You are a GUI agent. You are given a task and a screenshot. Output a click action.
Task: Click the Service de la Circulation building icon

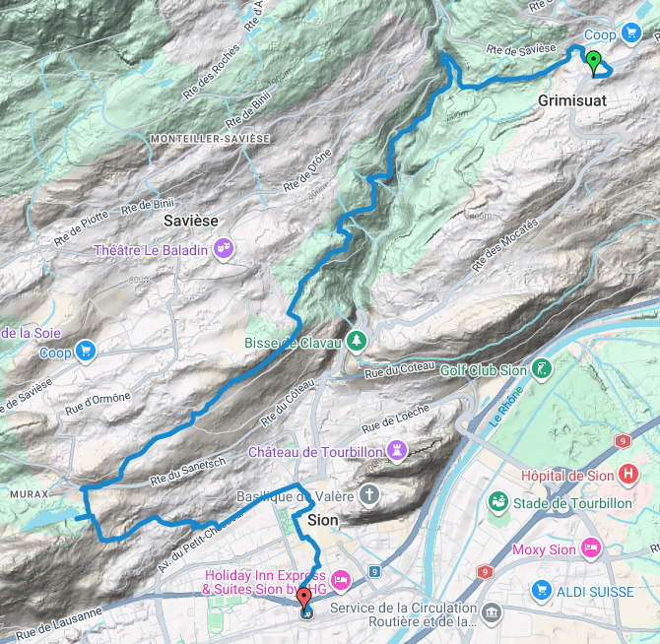click(492, 613)
